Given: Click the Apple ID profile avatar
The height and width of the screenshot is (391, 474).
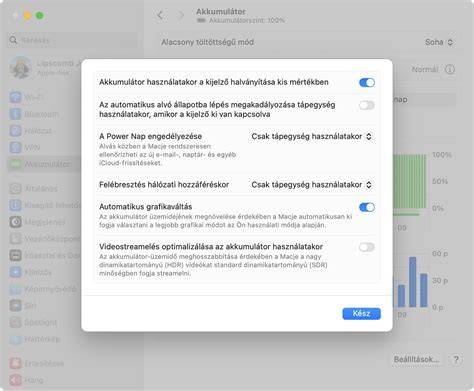Looking at the screenshot, I should click(x=21, y=67).
